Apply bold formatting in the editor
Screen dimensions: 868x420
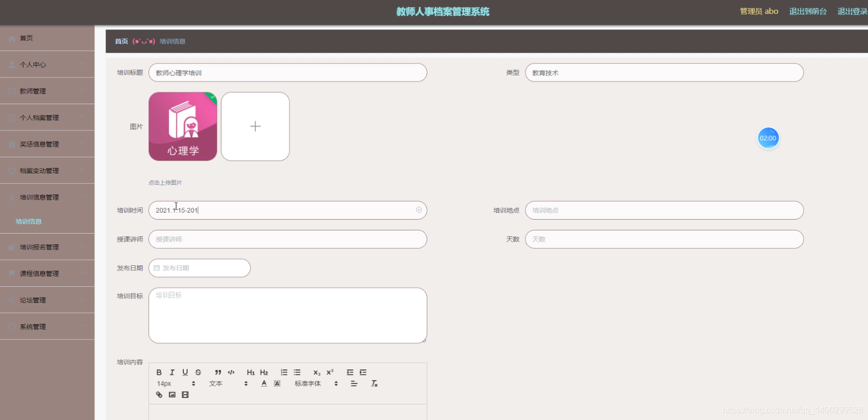pyautogui.click(x=159, y=372)
